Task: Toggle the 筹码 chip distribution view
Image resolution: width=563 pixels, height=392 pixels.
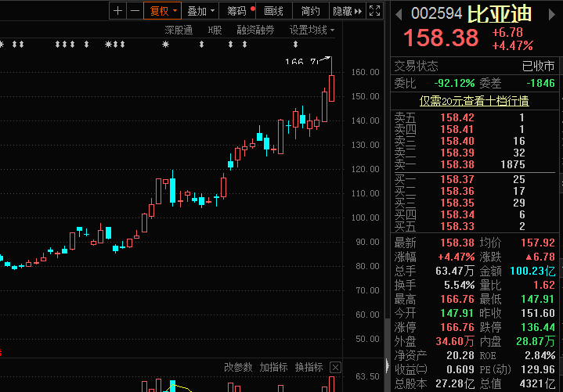Action: coord(238,11)
